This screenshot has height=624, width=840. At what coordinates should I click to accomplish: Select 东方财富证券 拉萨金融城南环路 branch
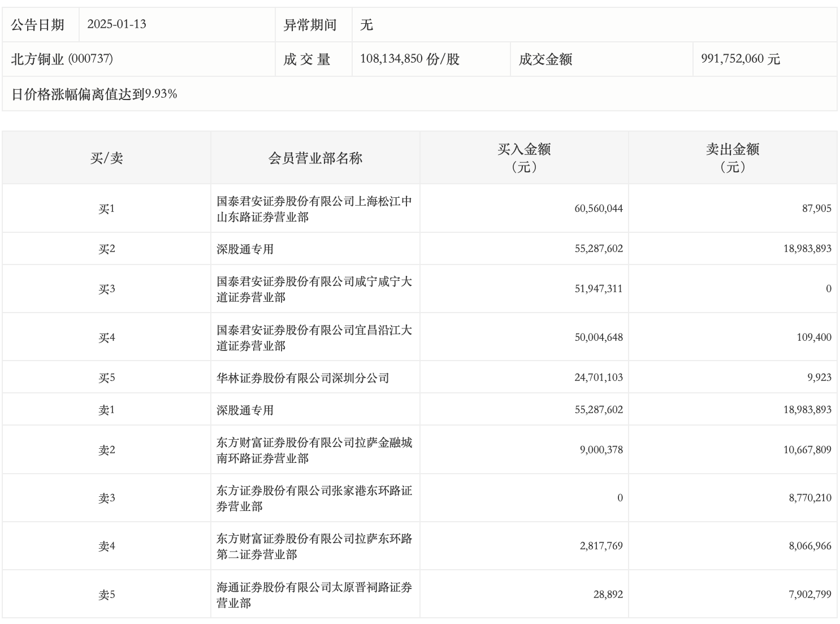(x=314, y=450)
